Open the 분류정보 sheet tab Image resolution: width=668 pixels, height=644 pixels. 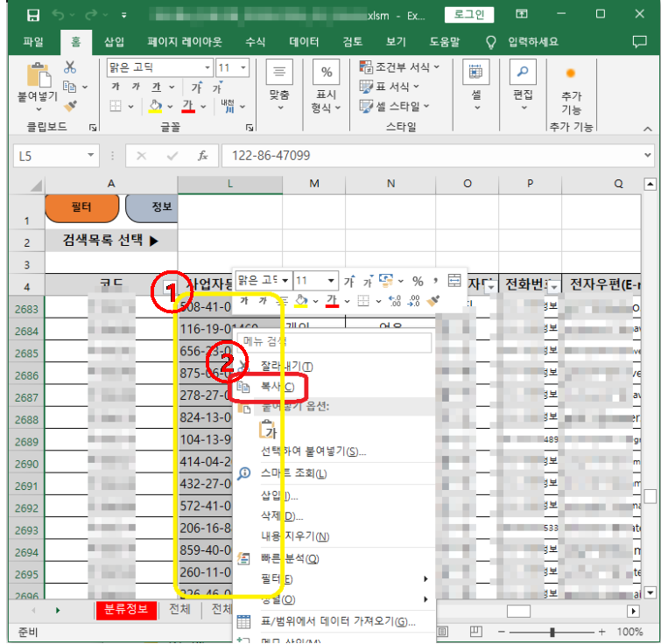[126, 610]
